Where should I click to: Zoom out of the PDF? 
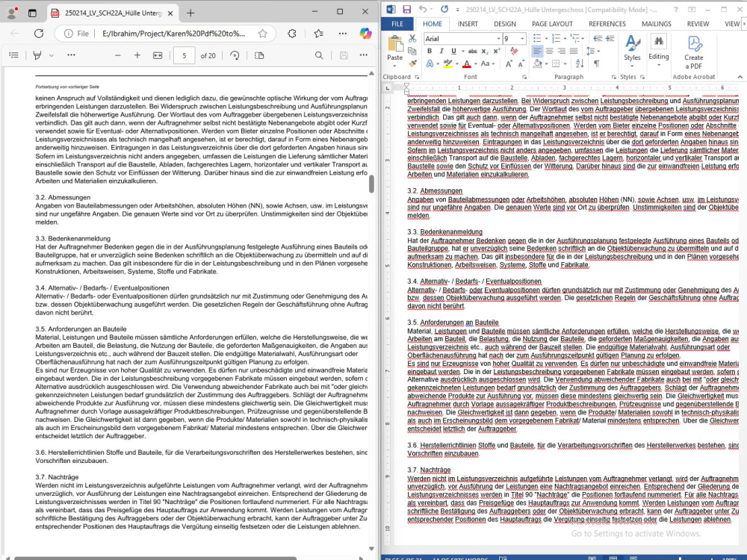coord(118,55)
